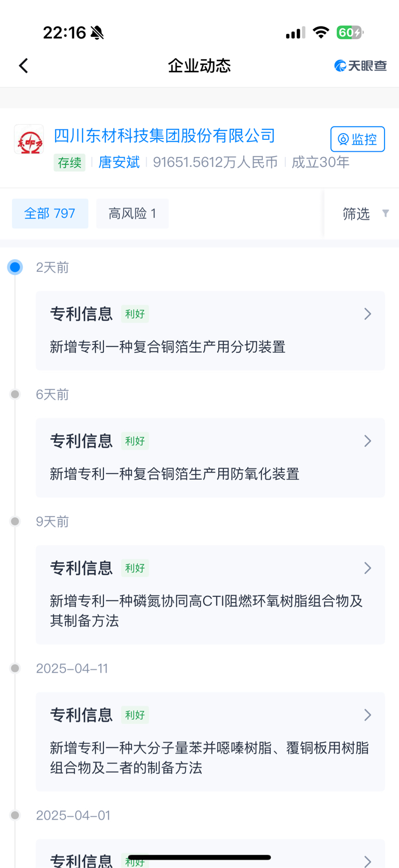Open the 四川东材科技集团股份有限公司 company name link
Image resolution: width=399 pixels, height=868 pixels.
click(164, 136)
